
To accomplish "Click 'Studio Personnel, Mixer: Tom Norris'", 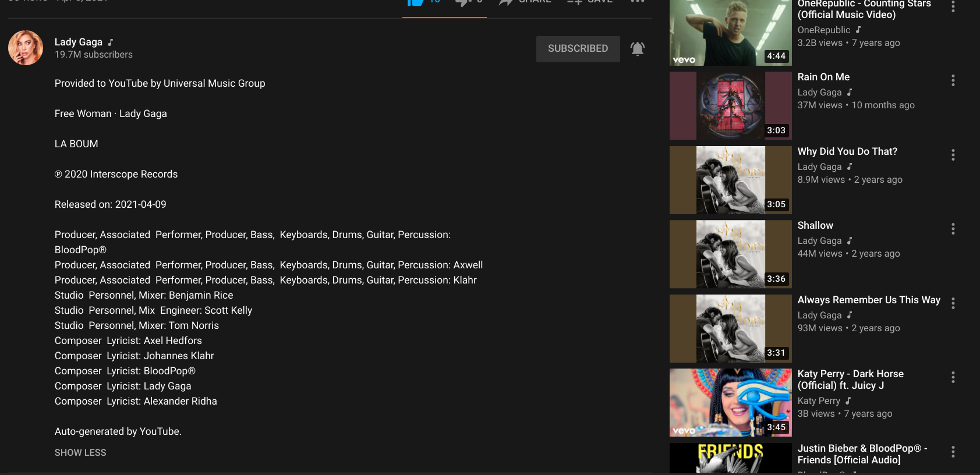I will coord(137,325).
